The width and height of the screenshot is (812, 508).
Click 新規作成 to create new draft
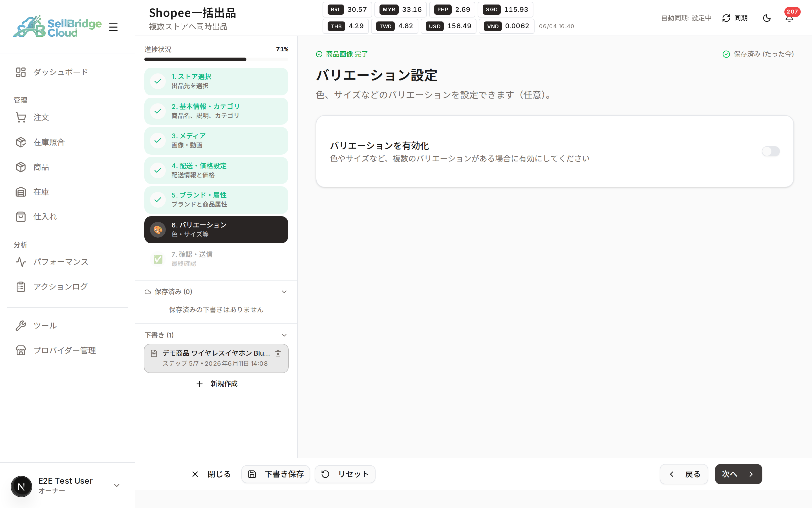pyautogui.click(x=217, y=384)
